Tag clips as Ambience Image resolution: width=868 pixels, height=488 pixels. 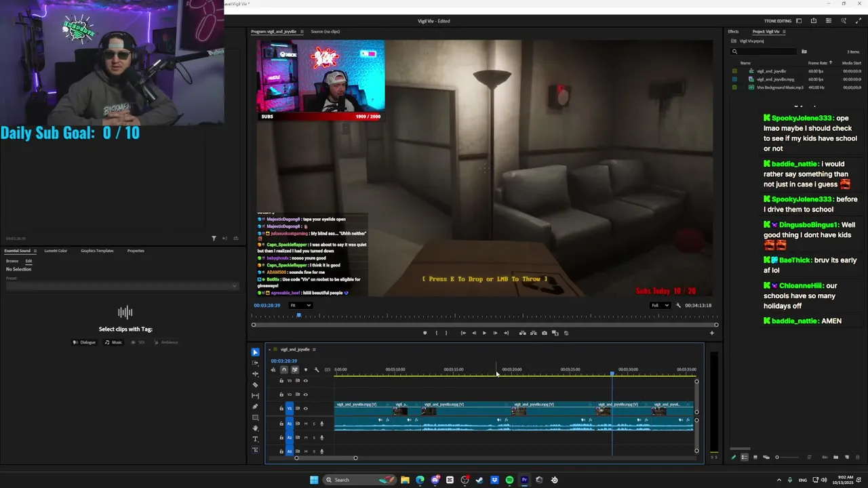[166, 342]
